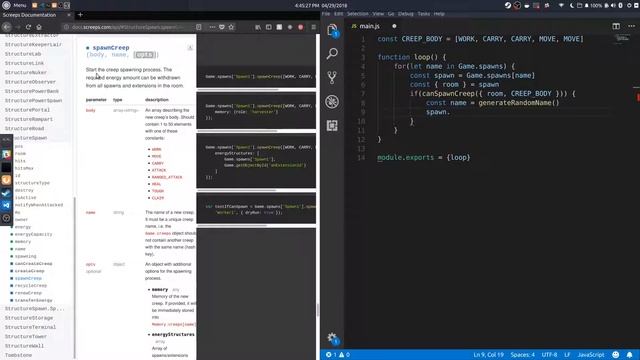Open Search view in VS Code activity bar
640x360 pixels.
pos(332,53)
